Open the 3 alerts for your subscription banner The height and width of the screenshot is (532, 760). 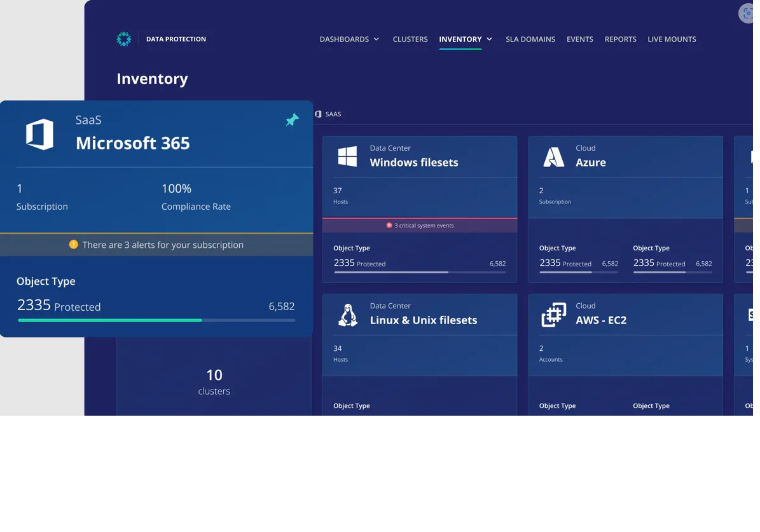(156, 245)
